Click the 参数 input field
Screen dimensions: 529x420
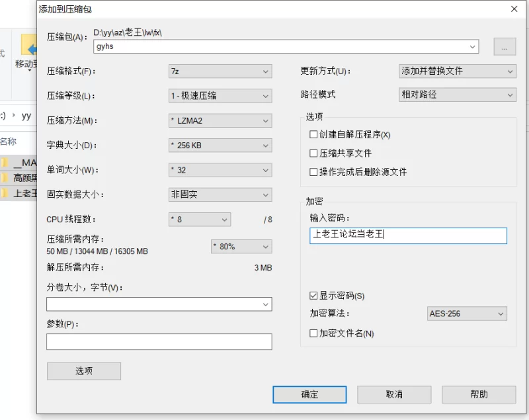[x=159, y=342]
